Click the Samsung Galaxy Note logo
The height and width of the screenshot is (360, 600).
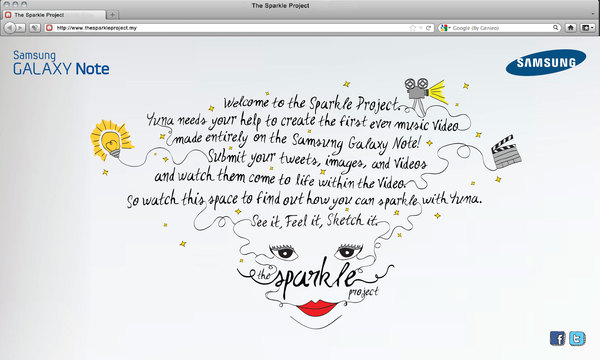coord(61,63)
